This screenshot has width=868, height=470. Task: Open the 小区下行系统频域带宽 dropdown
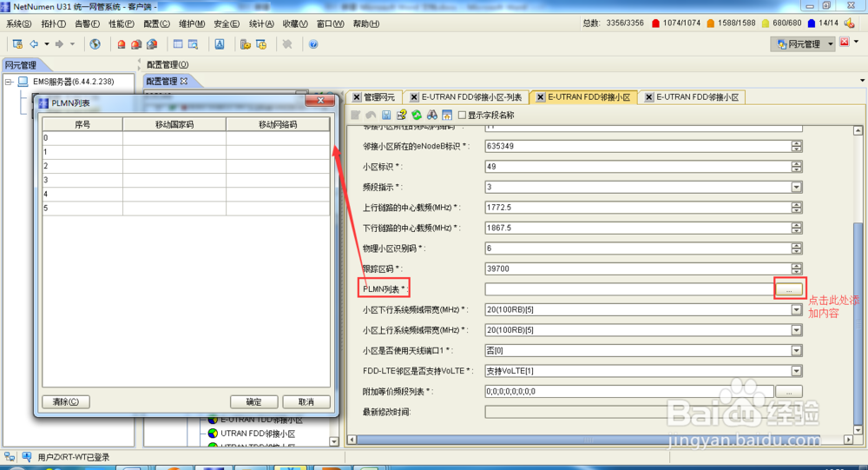pyautogui.click(x=797, y=309)
